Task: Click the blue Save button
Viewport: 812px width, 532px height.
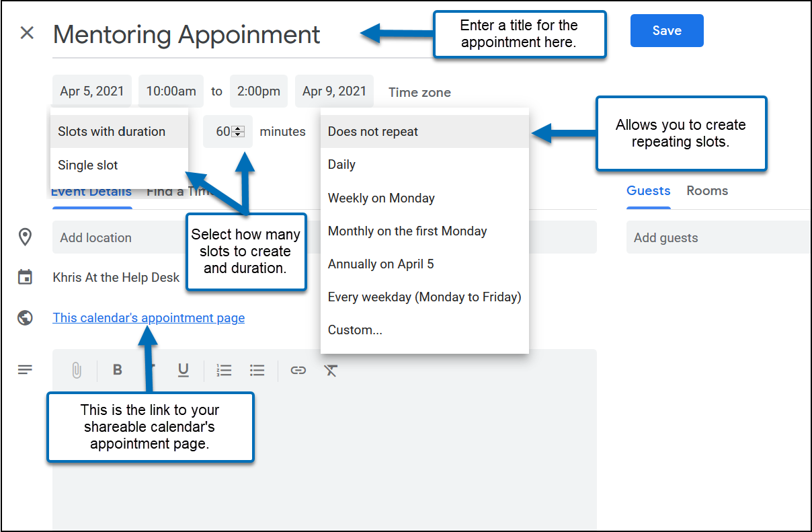Action: click(x=666, y=31)
